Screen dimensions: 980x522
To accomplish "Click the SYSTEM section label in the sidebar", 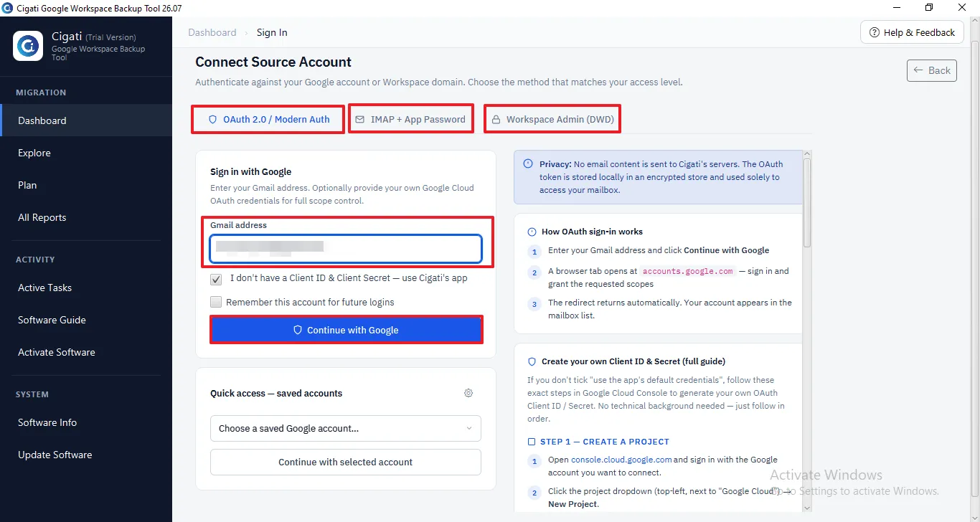I will click(x=32, y=394).
